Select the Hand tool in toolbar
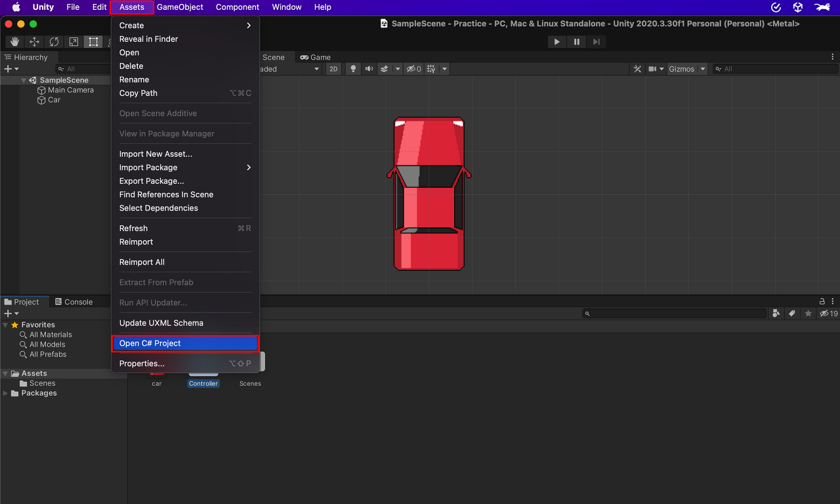This screenshot has width=840, height=504. pyautogui.click(x=14, y=42)
